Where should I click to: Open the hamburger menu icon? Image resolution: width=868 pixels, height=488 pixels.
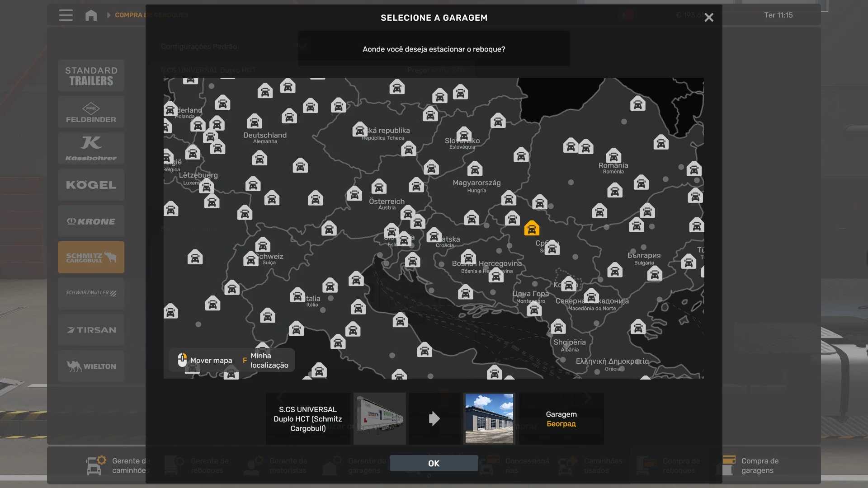pyautogui.click(x=66, y=15)
